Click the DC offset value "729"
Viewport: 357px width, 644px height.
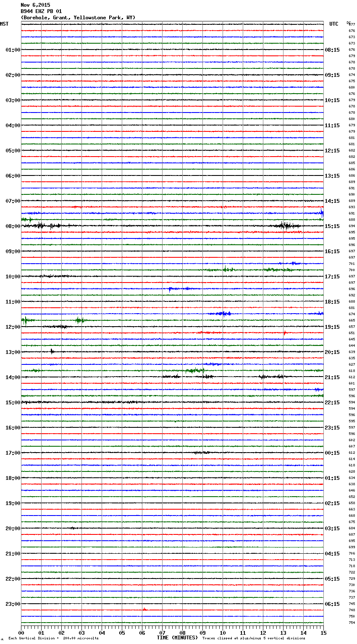tap(352, 579)
